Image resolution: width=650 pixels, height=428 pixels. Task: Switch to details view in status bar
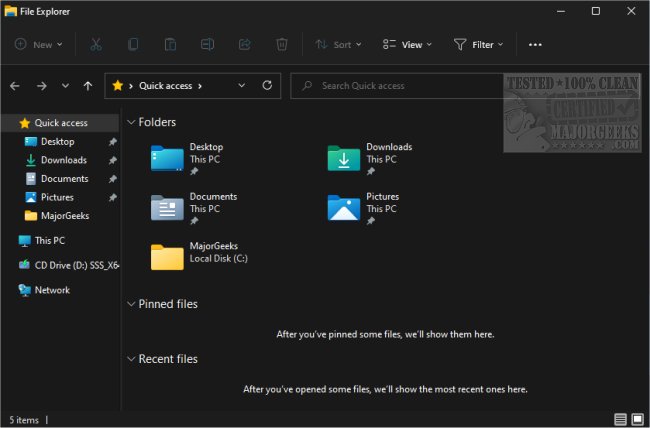point(620,419)
